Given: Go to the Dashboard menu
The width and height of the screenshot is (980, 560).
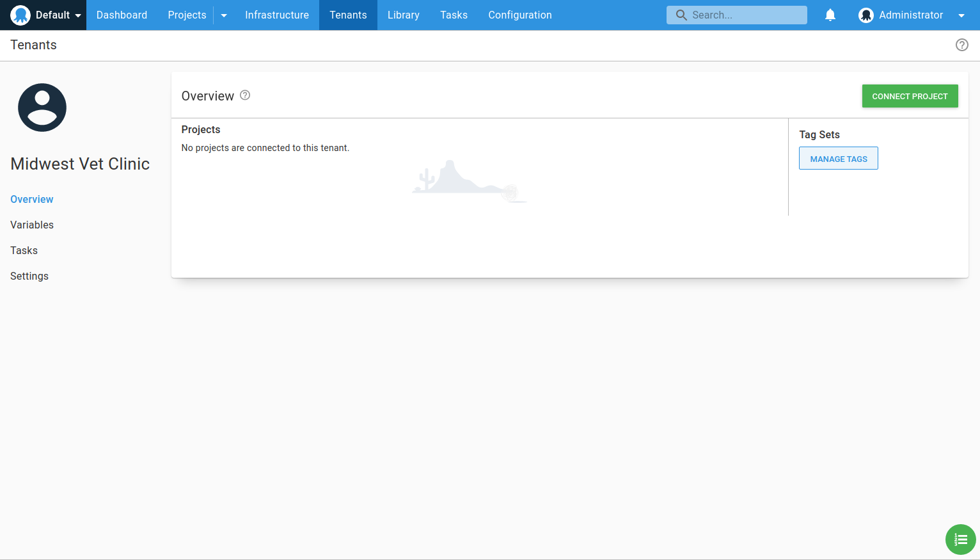Looking at the screenshot, I should 122,15.
